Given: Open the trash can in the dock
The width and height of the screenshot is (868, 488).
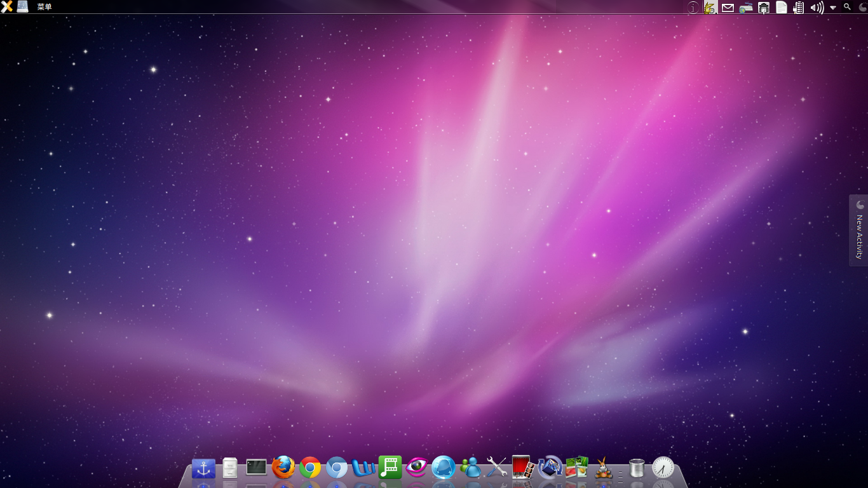Looking at the screenshot, I should pos(636,468).
